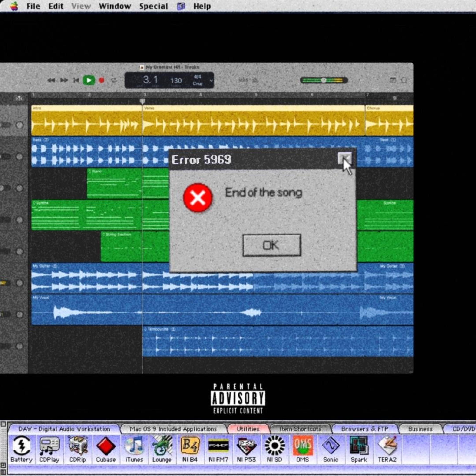Viewport: 476px width, 476px height.
Task: Switch to the Utilities tab
Action: point(248,429)
